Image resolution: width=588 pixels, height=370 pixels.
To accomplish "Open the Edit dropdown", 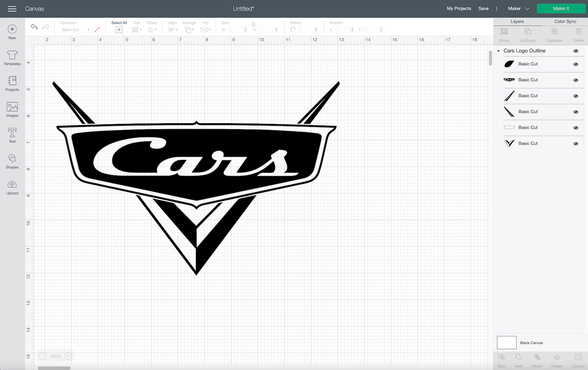I will [x=137, y=30].
